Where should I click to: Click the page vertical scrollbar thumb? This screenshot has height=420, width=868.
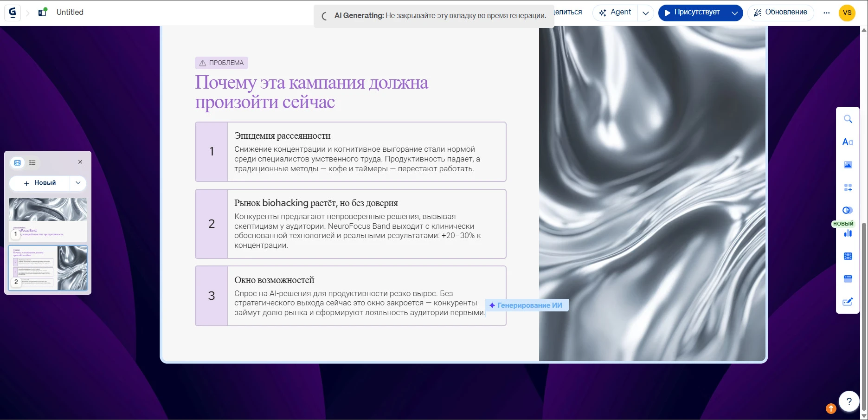point(864,316)
